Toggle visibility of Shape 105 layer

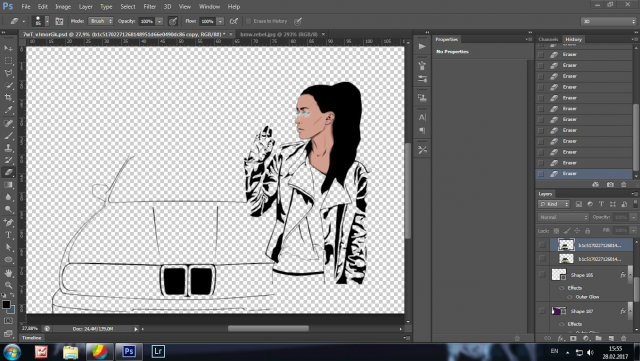[542, 274]
